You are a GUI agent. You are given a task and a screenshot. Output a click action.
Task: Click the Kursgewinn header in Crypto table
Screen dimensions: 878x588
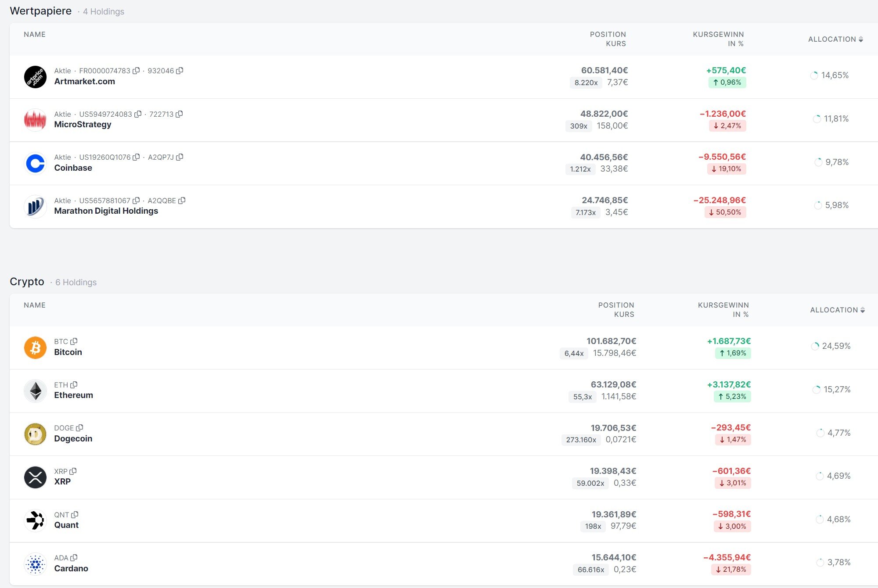723,310
